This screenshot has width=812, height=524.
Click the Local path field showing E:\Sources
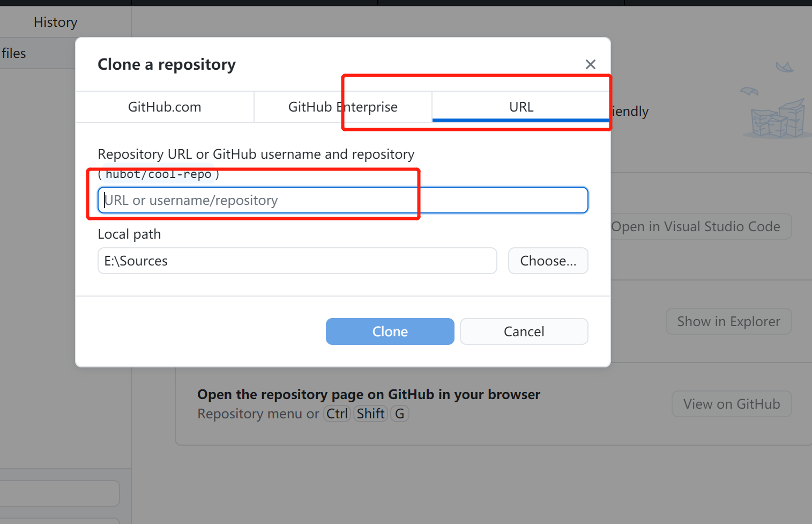tap(297, 261)
